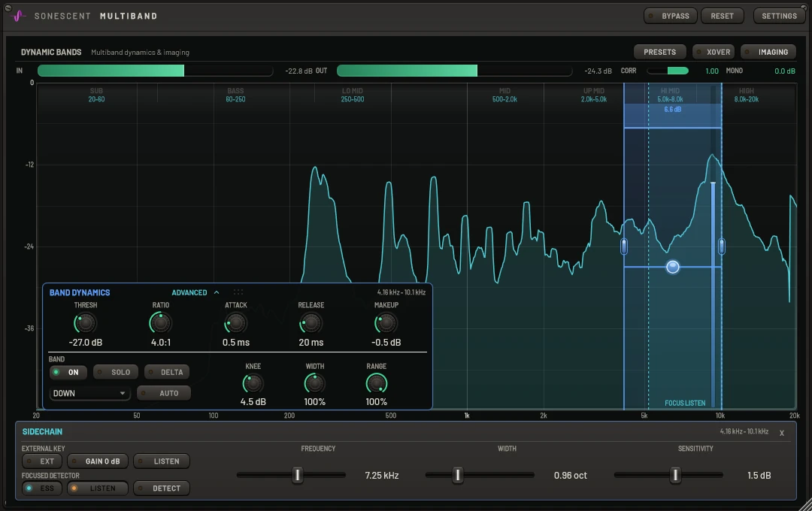Click the 4.5 dB knee value

(253, 402)
